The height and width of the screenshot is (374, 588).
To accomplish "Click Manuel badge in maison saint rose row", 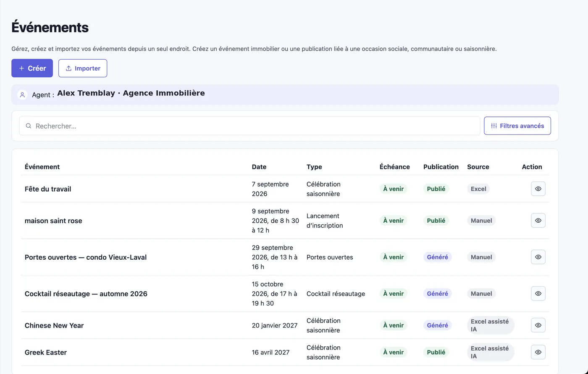I will pos(481,220).
